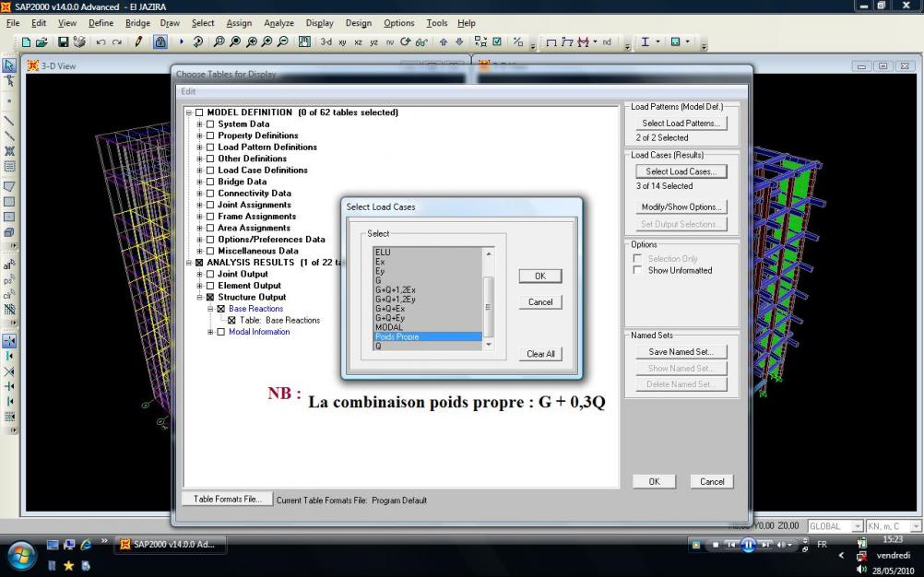The image size is (924, 577).
Task: Open the Assign menu
Action: point(239,23)
